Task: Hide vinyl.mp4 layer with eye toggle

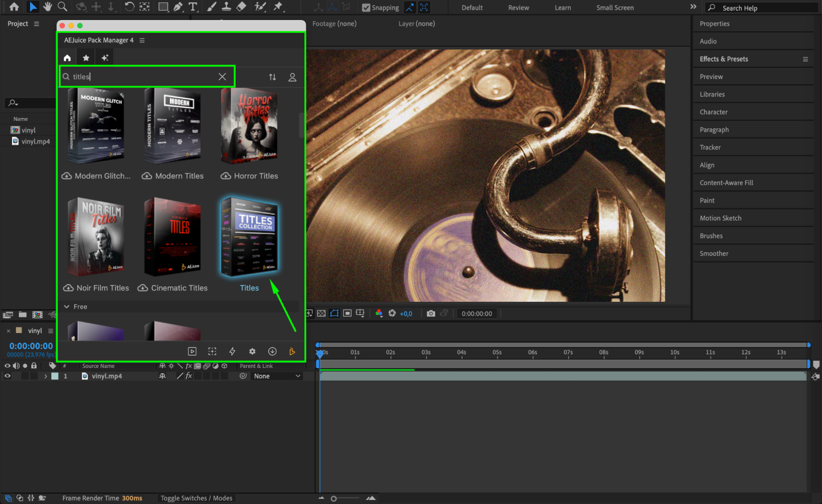Action: 7,376
